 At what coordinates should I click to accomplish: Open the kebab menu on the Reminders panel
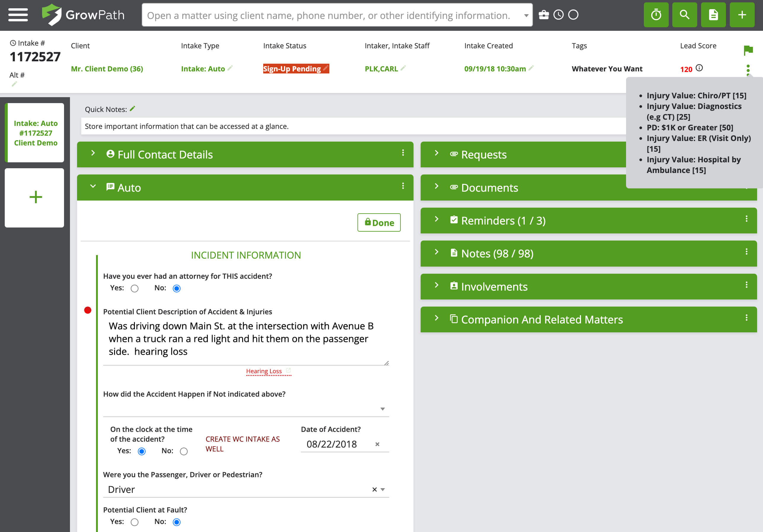747,219
